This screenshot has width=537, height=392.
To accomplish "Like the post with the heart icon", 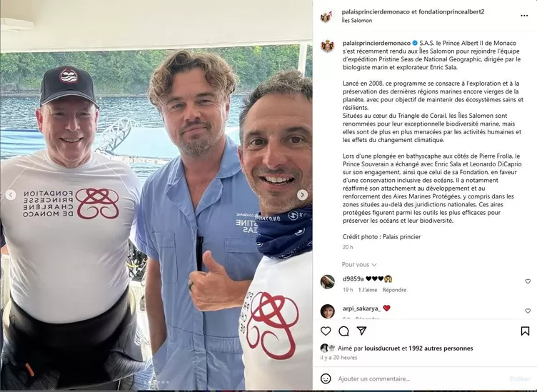I will (x=326, y=331).
